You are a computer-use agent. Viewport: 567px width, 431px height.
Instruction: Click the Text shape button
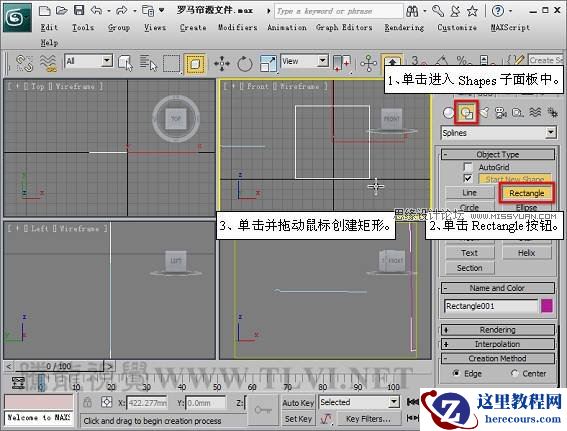469,253
